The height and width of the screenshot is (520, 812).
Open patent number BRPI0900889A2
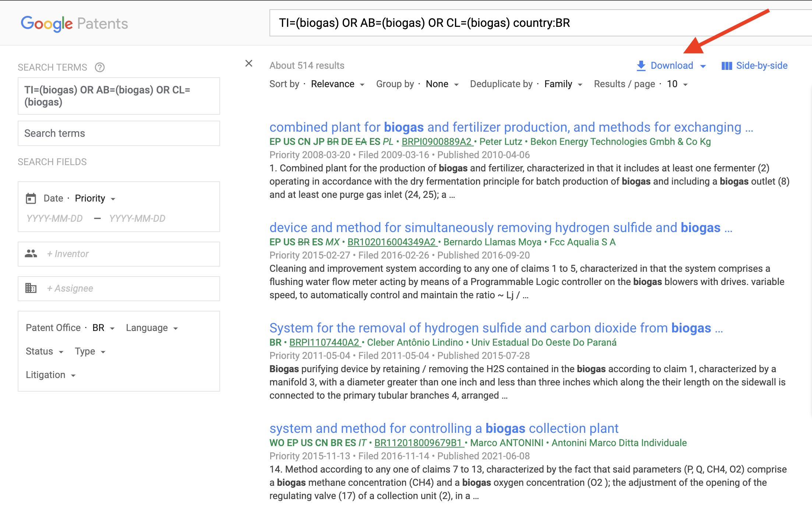pyautogui.click(x=437, y=142)
